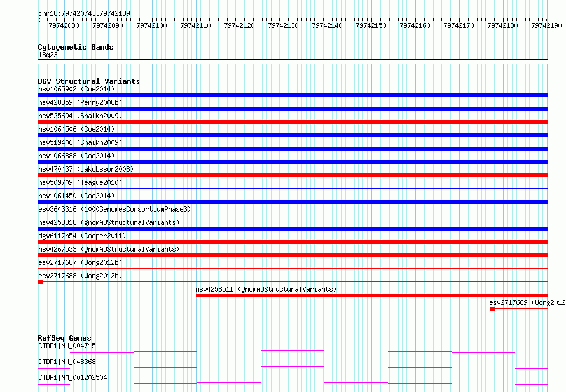The width and height of the screenshot is (566, 392).
Task: Click ruler position 79742140
Action: tap(327, 25)
